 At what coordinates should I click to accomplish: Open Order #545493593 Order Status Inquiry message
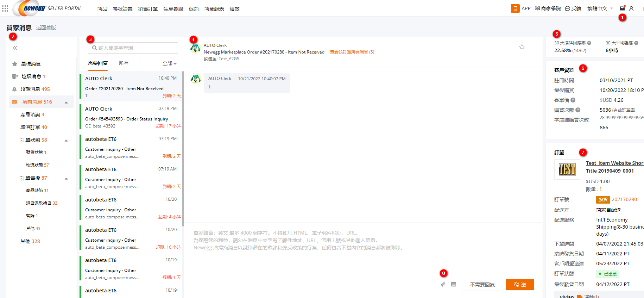tap(131, 117)
